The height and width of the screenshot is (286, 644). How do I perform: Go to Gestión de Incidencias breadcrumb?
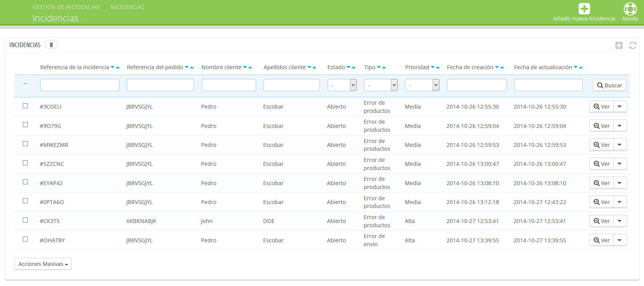pyautogui.click(x=66, y=7)
